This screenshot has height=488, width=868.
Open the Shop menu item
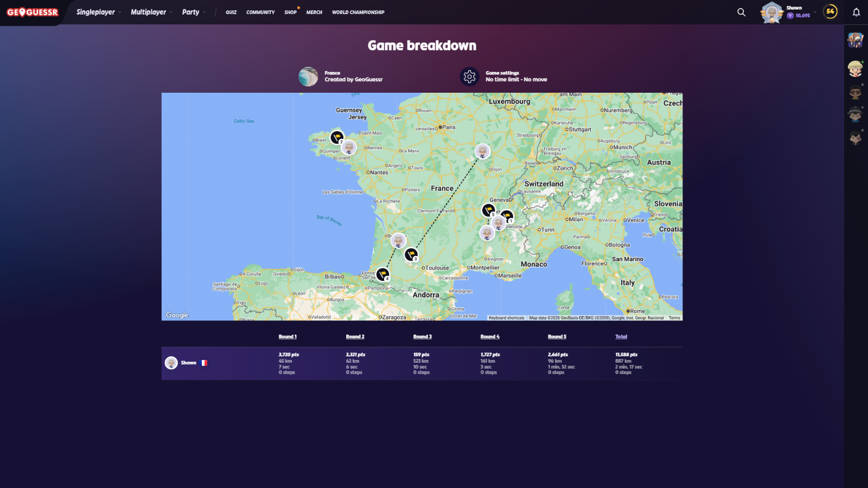(x=290, y=12)
